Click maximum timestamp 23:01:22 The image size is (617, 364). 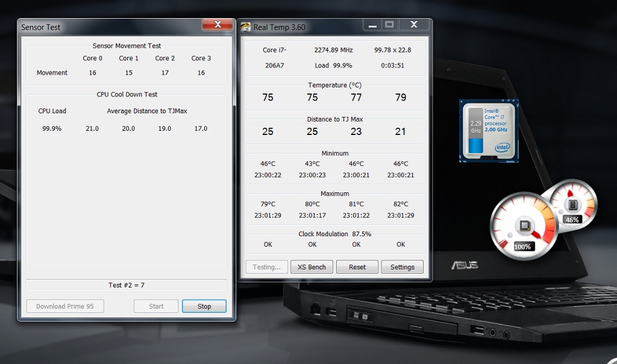[x=356, y=215]
